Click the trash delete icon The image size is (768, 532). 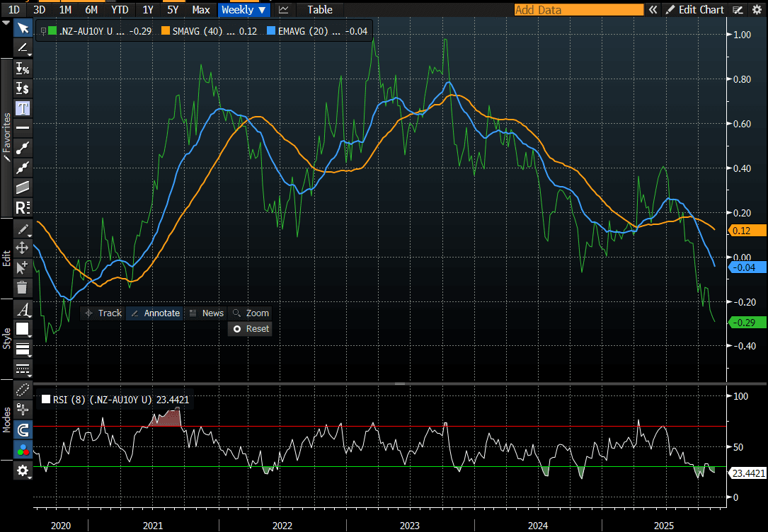pyautogui.click(x=23, y=287)
